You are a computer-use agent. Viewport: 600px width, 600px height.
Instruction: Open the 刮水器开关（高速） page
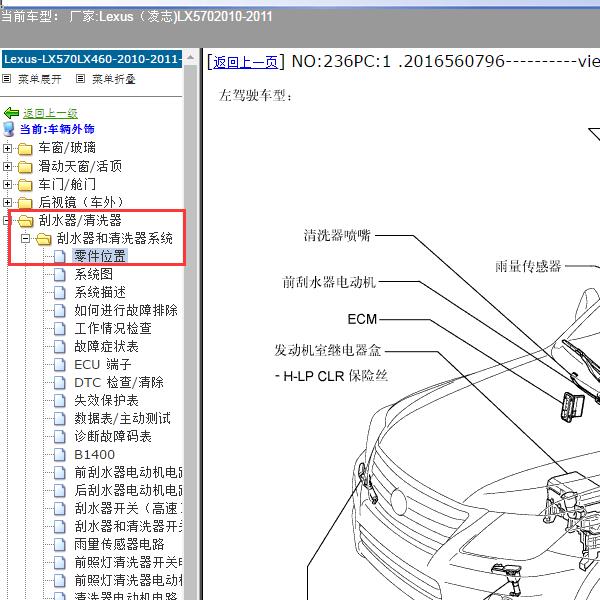(x=128, y=508)
